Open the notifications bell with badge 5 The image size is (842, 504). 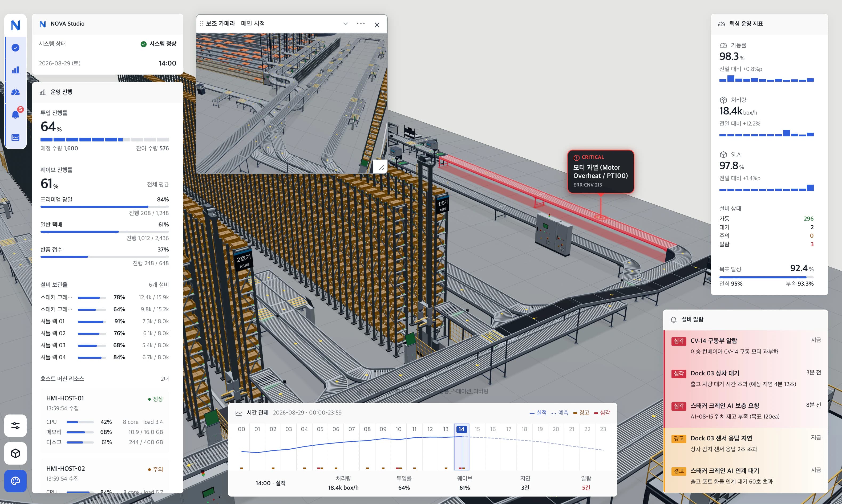click(x=16, y=115)
